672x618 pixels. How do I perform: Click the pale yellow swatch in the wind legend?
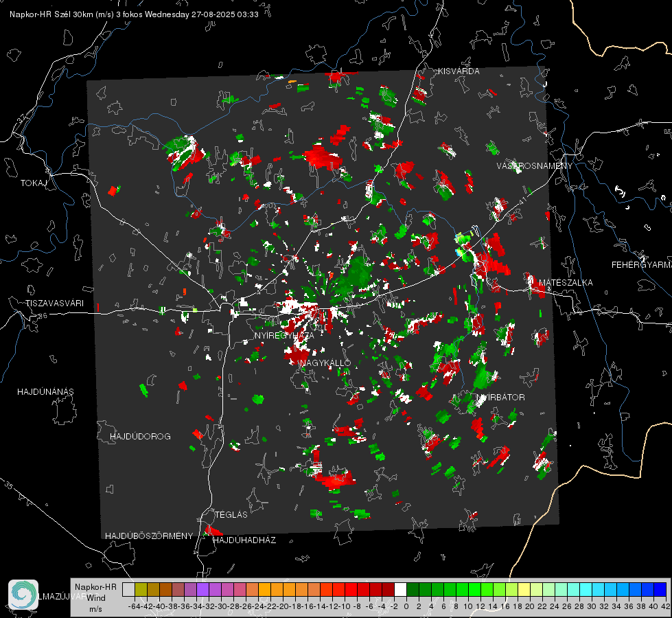(524, 589)
